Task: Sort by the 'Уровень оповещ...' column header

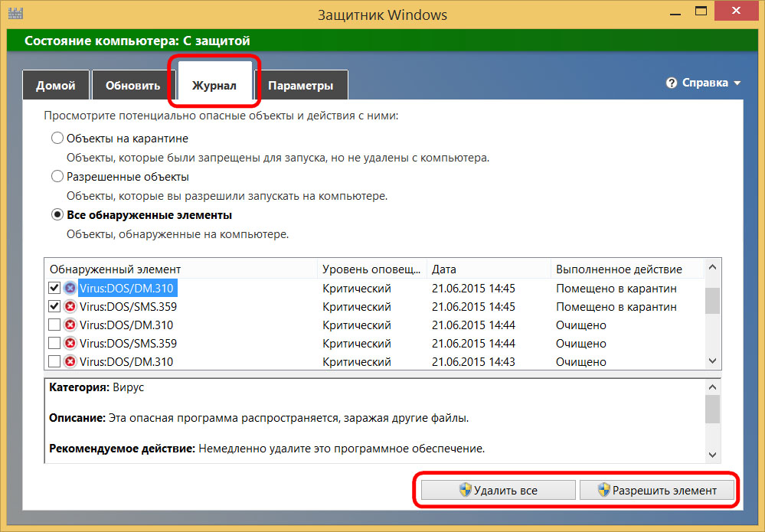Action: click(371, 269)
